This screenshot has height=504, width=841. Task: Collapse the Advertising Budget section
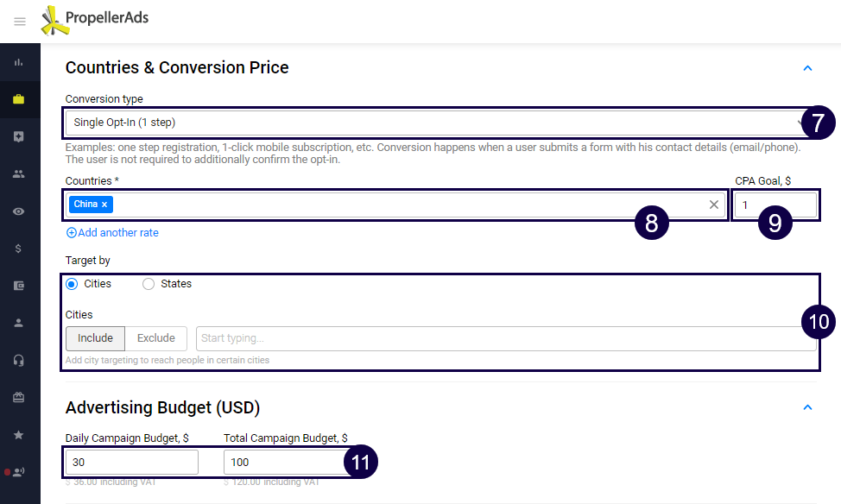pos(807,407)
